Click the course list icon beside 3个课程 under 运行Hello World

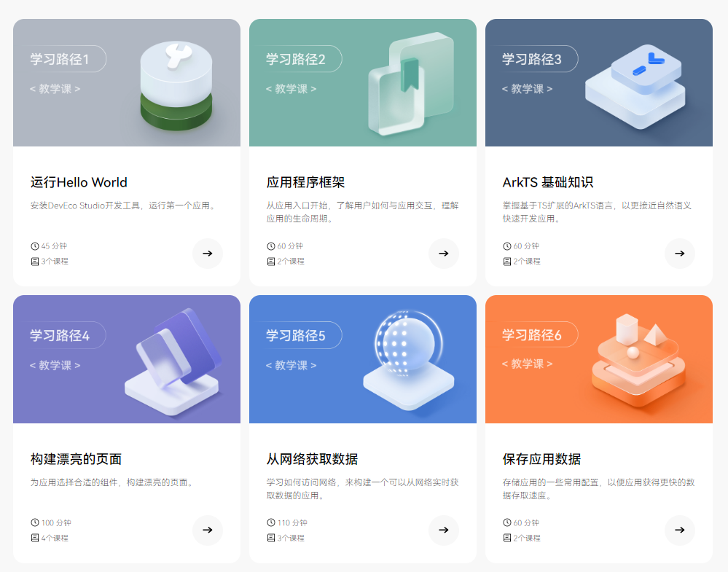35,262
